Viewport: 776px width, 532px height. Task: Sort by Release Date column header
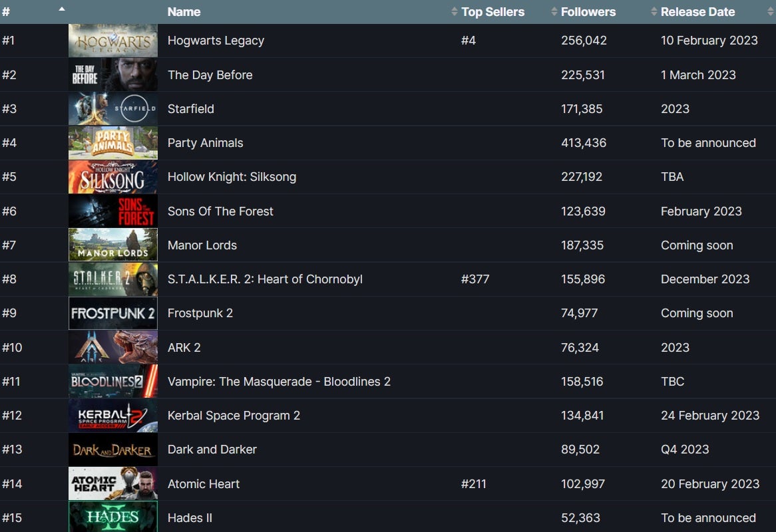(x=698, y=12)
